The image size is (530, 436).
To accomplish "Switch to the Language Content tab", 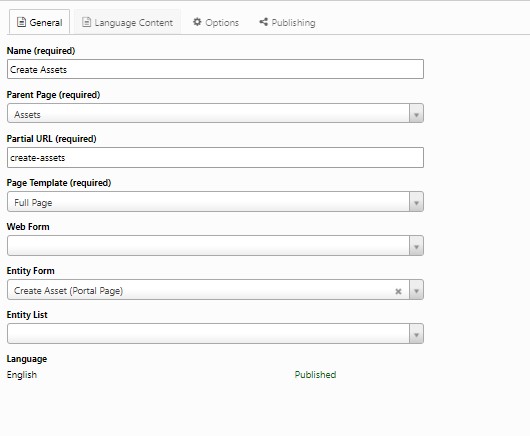I will click(x=127, y=22).
